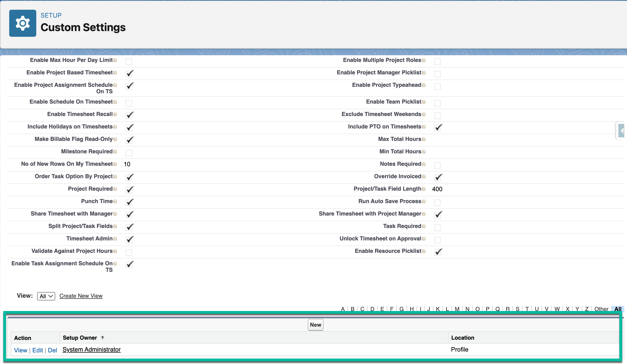This screenshot has height=364, width=627.
Task: Open help tooltip for Enable Project Based Timesheet
Action: click(x=115, y=72)
